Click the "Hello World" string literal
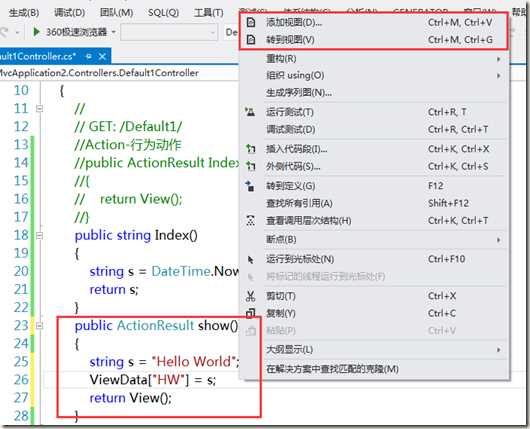 193,362
